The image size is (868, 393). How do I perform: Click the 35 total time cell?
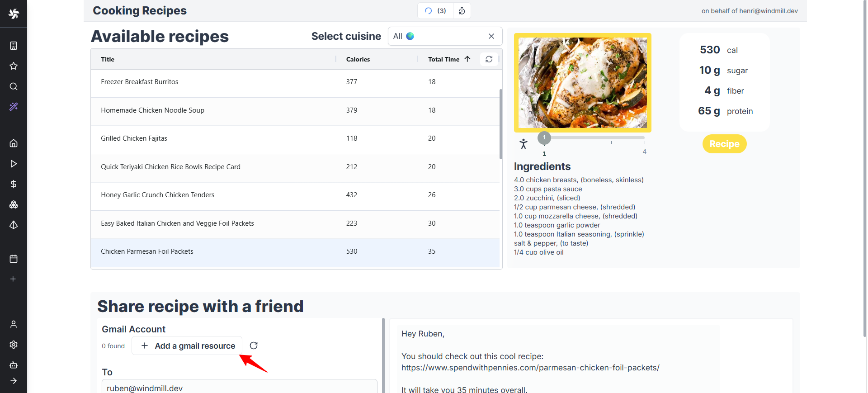click(x=432, y=251)
